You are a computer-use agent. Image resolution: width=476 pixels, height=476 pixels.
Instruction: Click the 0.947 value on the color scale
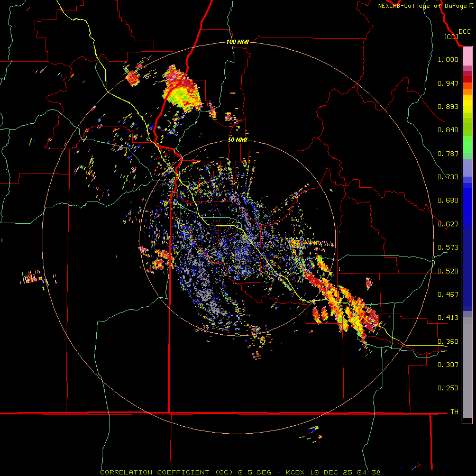(448, 83)
